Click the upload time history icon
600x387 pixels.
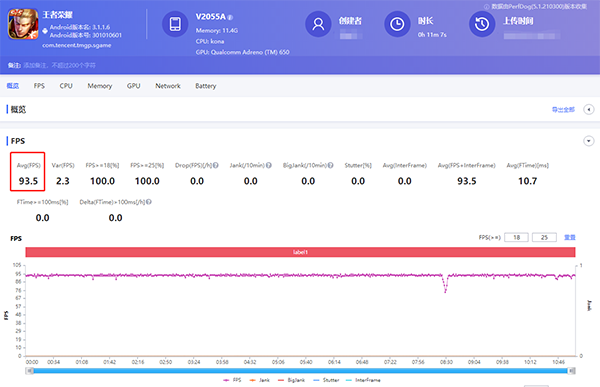point(482,24)
